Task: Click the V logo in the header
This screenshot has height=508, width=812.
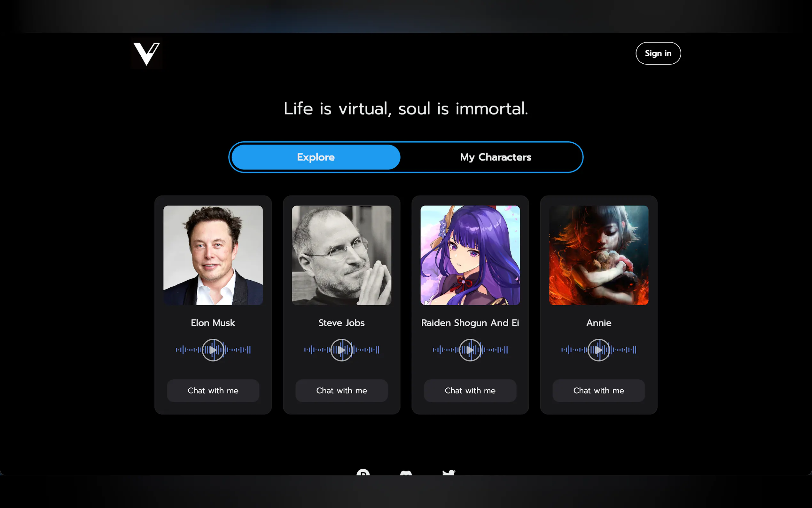Action: (147, 54)
